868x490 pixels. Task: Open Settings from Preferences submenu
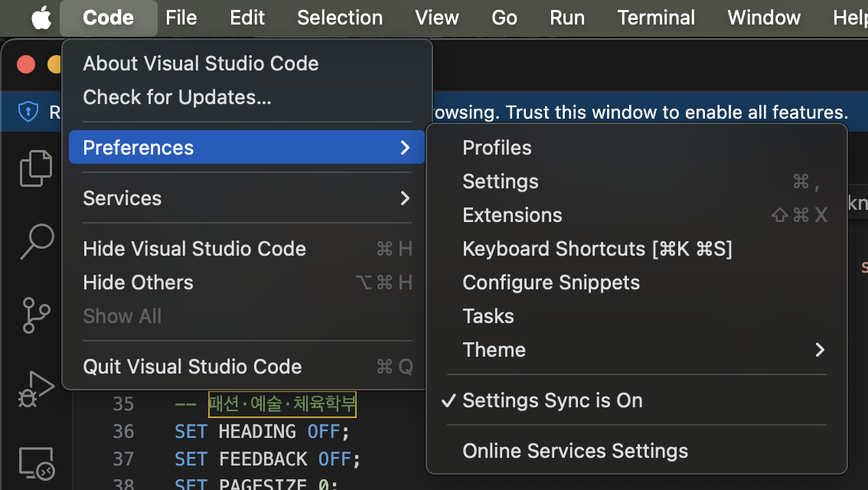point(637,181)
